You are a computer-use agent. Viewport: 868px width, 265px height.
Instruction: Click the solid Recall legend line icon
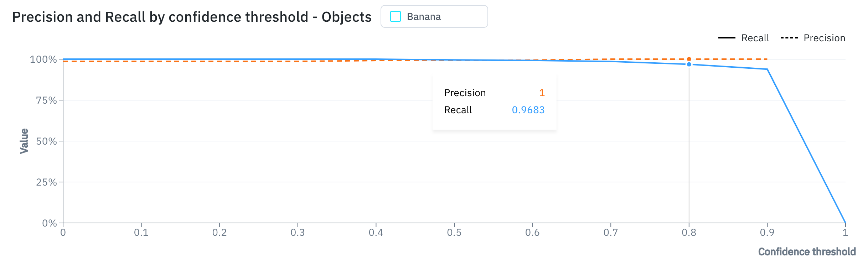[727, 38]
